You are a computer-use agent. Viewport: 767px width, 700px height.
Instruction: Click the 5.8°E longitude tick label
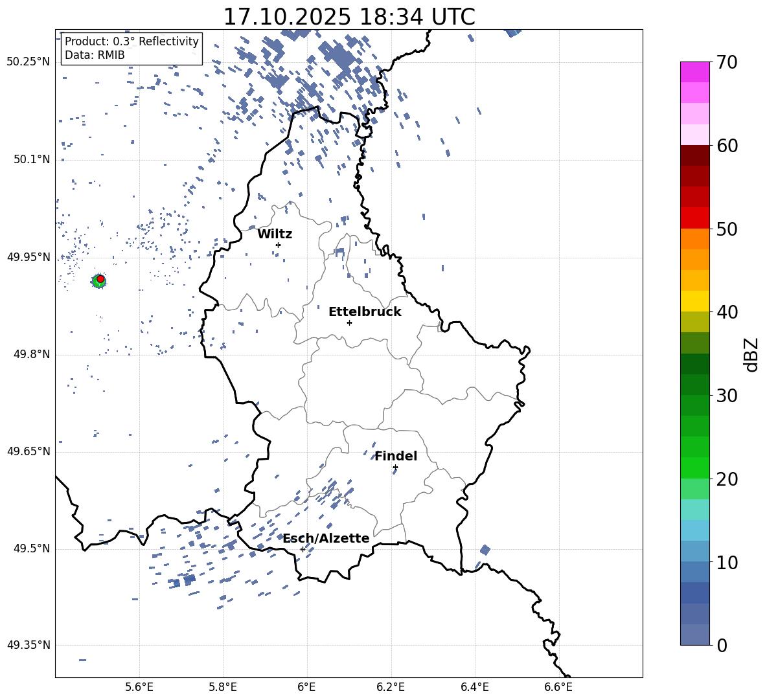[223, 687]
